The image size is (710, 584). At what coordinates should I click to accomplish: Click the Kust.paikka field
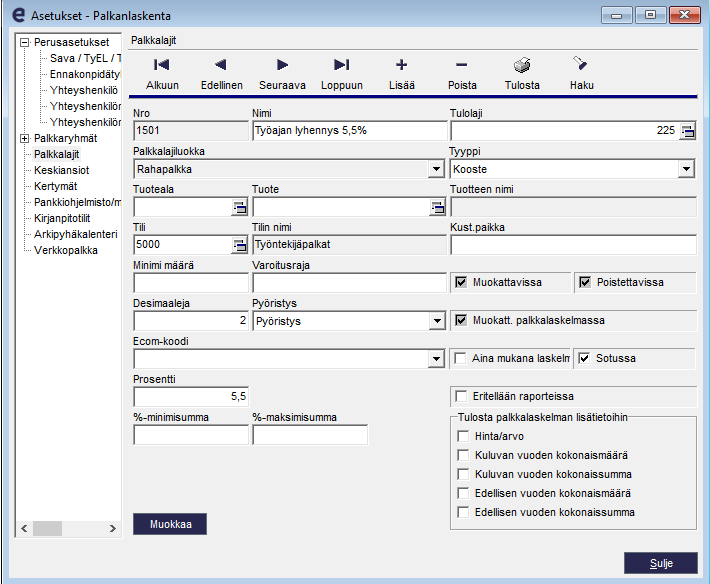tap(573, 245)
